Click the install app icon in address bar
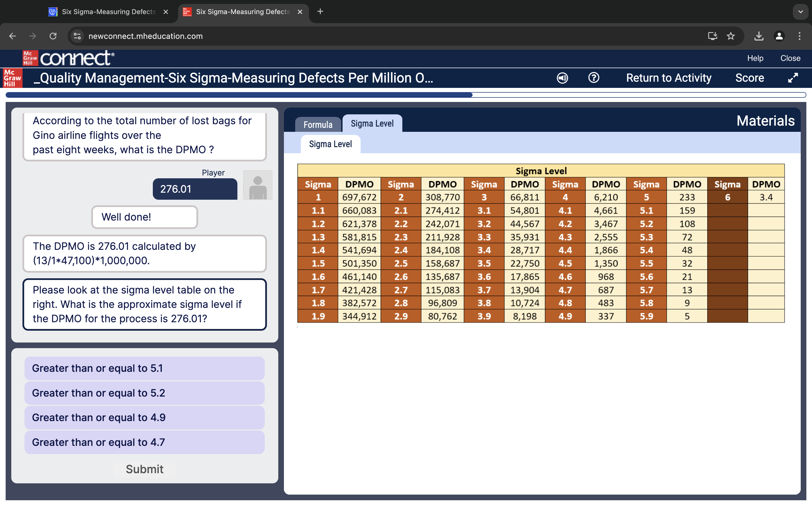Screen dimensions: 812x507 point(712,36)
